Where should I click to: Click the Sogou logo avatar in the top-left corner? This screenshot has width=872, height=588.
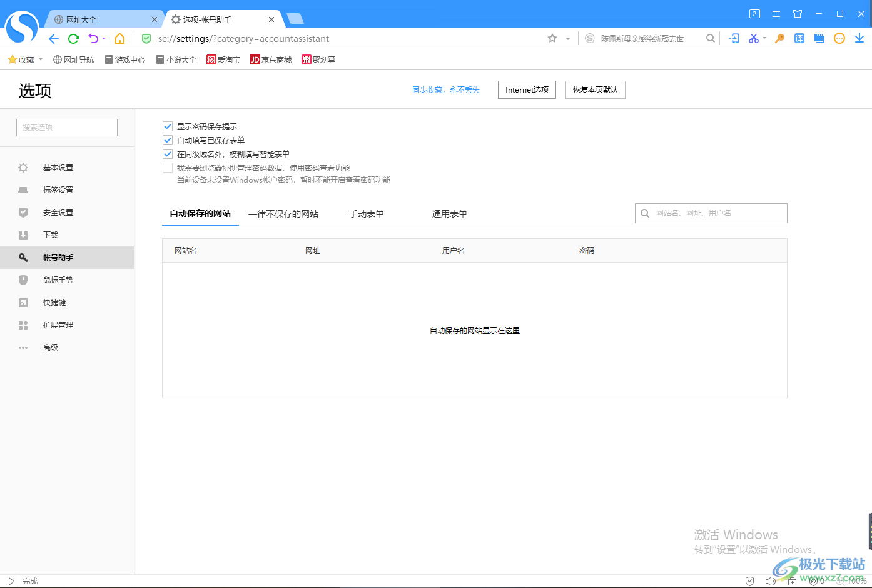tap(21, 28)
